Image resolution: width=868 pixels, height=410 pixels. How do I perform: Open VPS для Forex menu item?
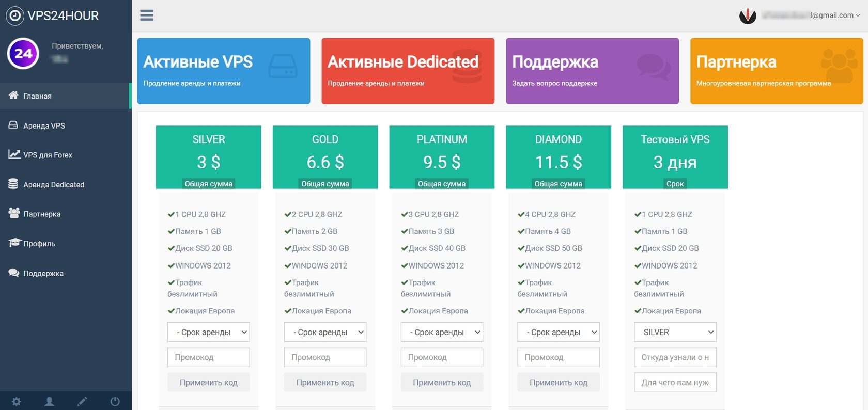tap(66, 155)
